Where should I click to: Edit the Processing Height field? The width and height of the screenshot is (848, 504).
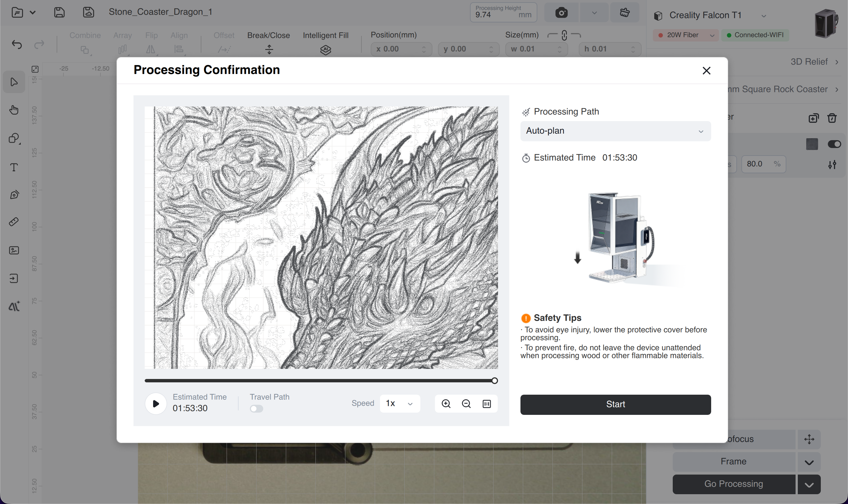pyautogui.click(x=503, y=12)
